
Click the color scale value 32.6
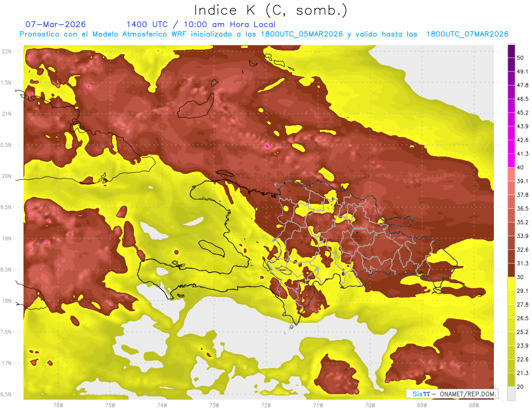point(523,250)
